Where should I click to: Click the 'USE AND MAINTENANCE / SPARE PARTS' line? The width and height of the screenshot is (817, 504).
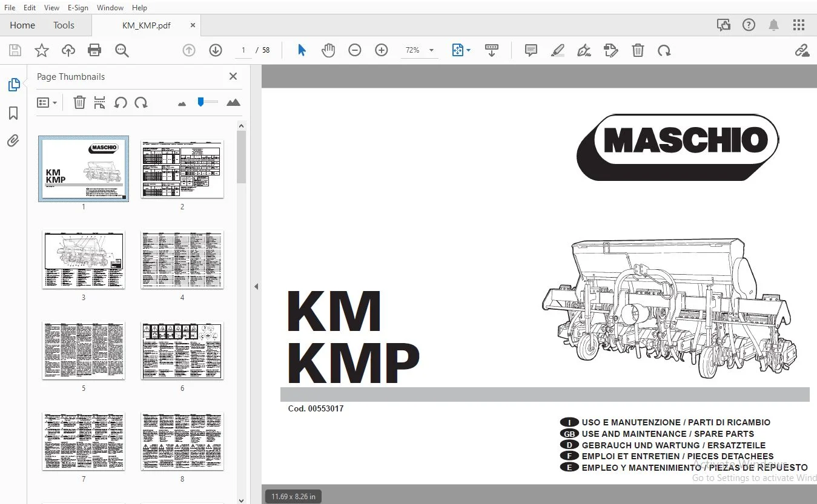tap(668, 434)
